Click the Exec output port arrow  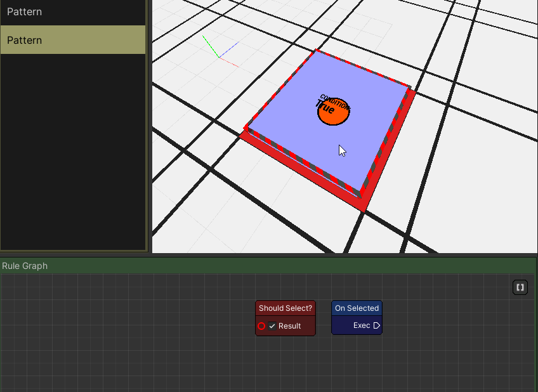(376, 325)
